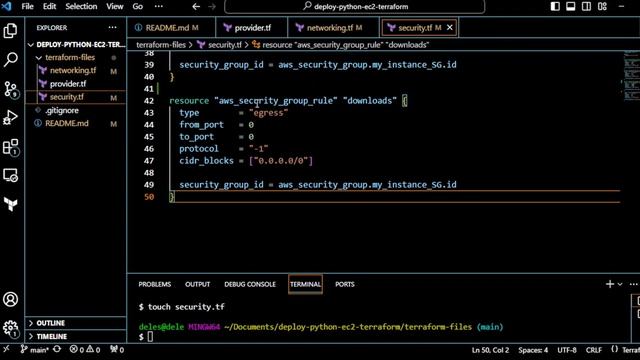Switch to the DEBUG CONSOLE tab
640x360 pixels.
[x=250, y=284]
